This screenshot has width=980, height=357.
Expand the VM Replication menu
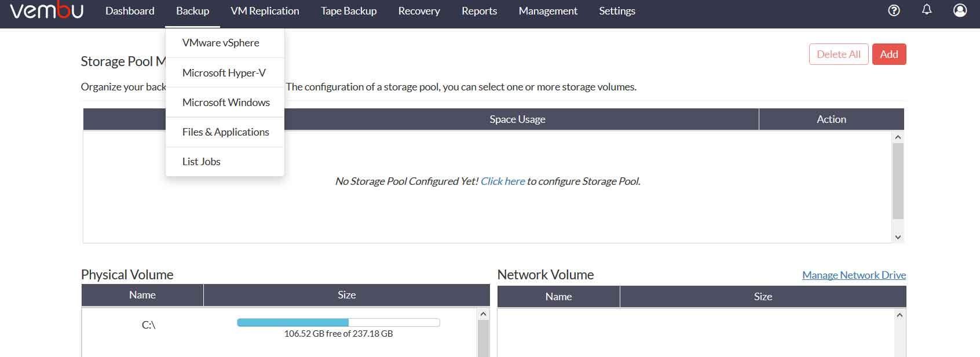[x=265, y=11]
